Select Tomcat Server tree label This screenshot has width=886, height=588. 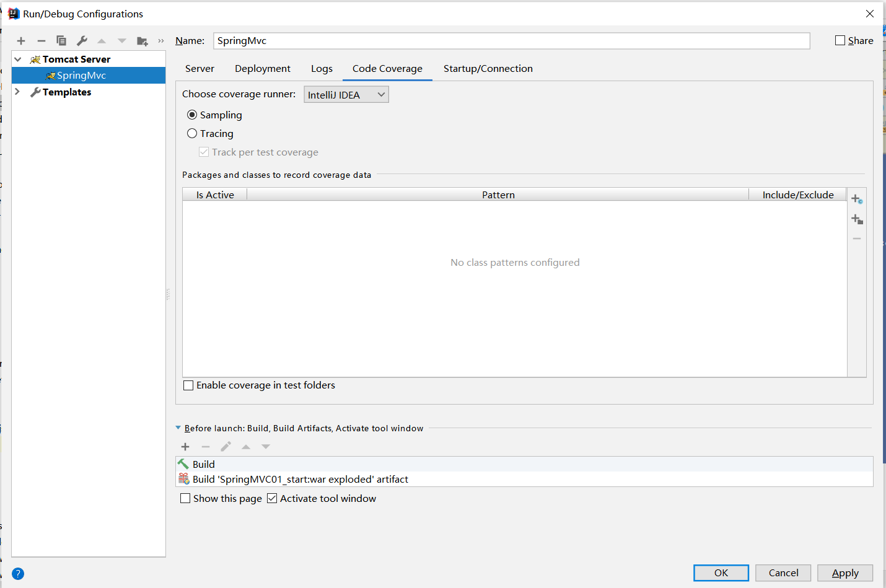tap(76, 59)
